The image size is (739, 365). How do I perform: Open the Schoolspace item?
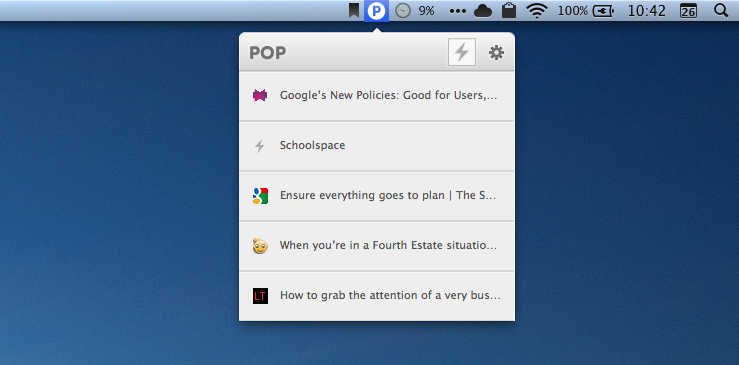pos(377,146)
